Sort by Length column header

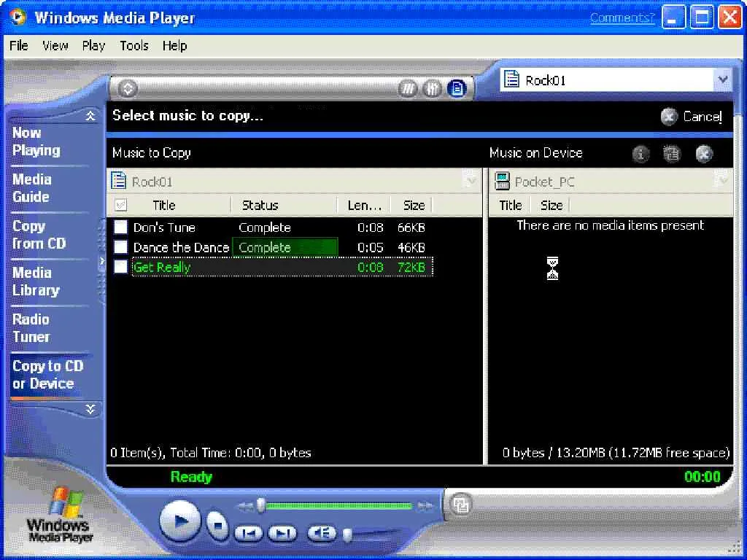click(x=364, y=205)
